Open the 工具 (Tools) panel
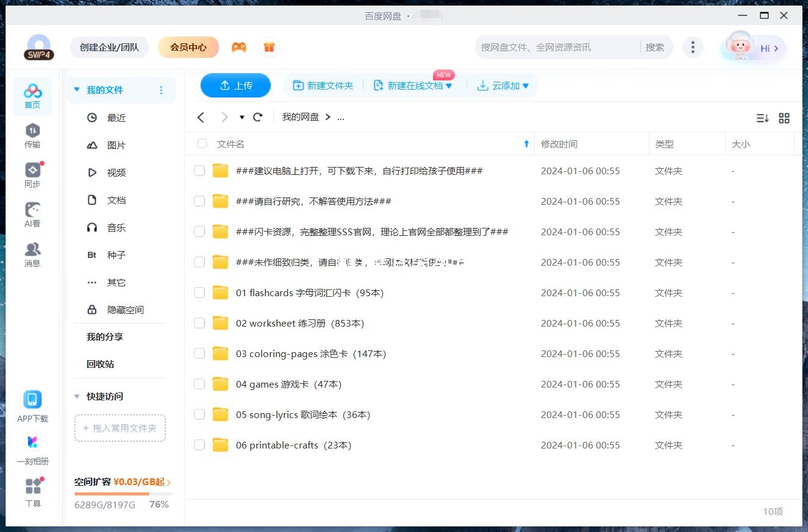The height and width of the screenshot is (532, 808). click(32, 491)
